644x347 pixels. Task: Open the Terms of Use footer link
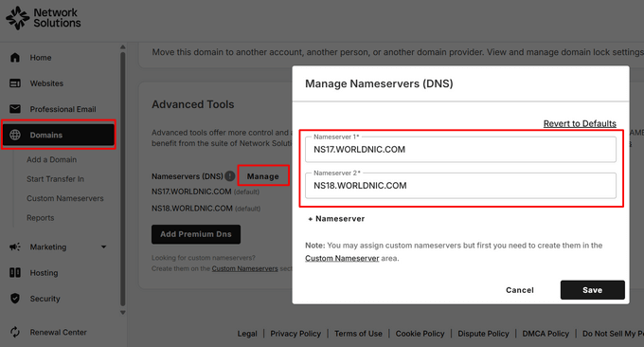(x=358, y=334)
